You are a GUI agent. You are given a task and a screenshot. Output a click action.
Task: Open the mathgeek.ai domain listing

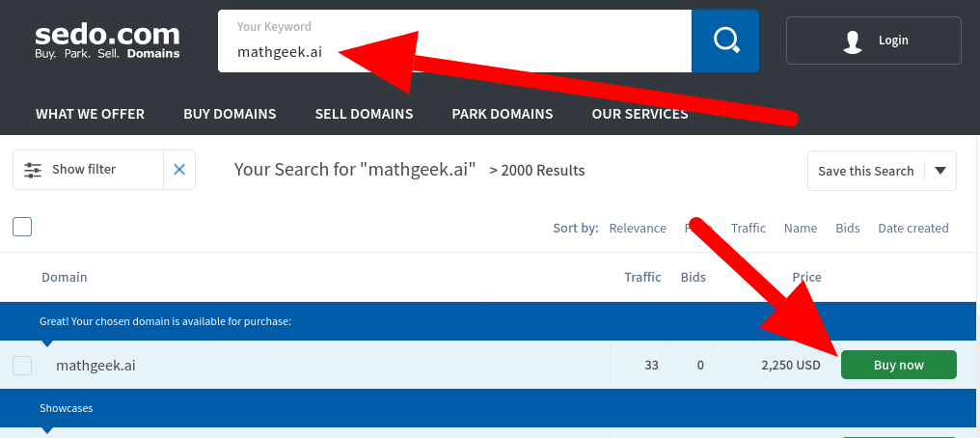(x=95, y=366)
